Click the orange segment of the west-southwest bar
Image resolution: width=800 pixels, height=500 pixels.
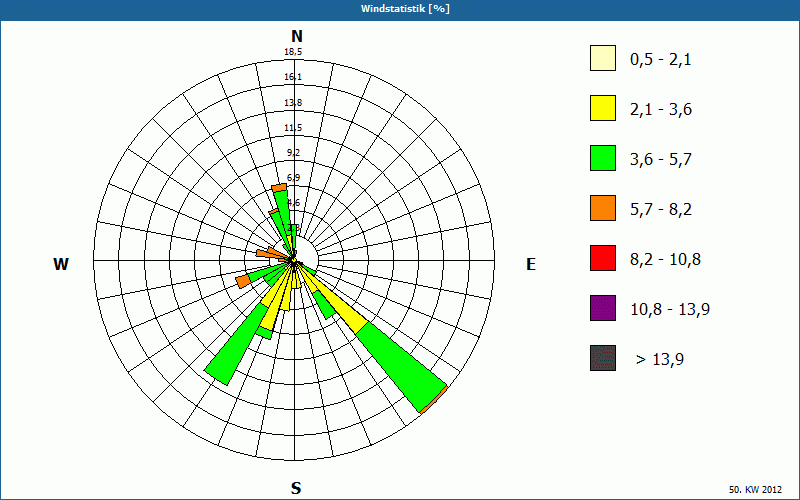243,281
